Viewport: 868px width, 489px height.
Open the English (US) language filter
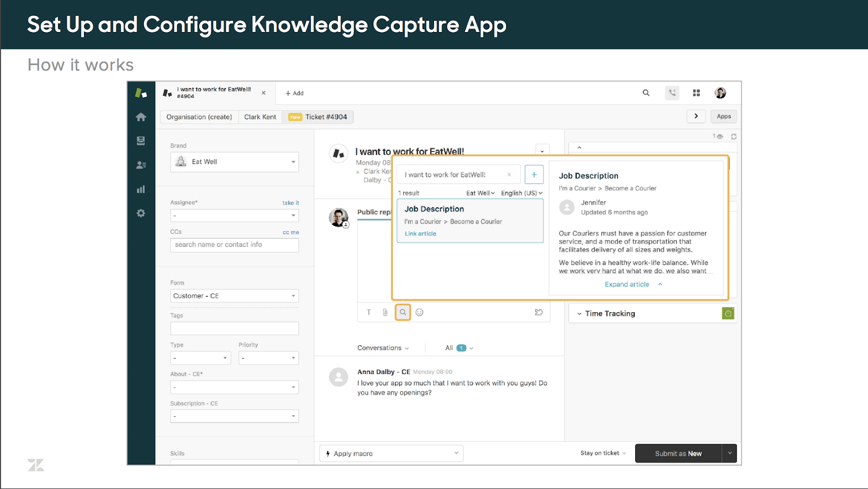point(521,193)
